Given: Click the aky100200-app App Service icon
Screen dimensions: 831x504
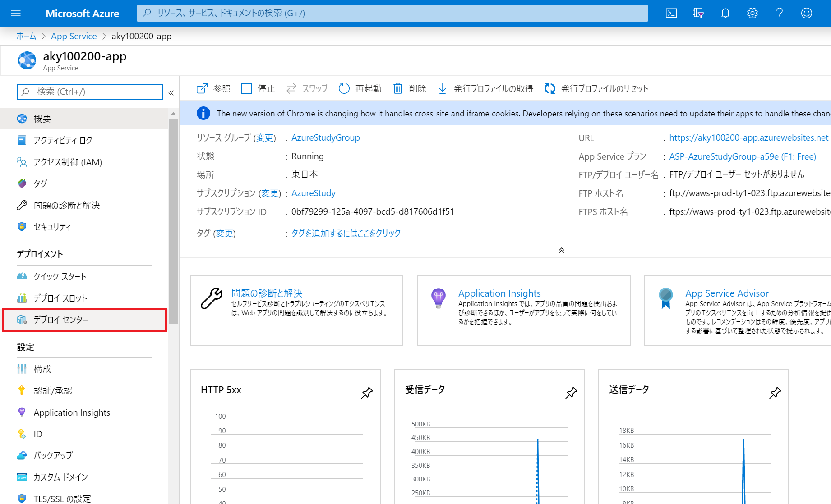Looking at the screenshot, I should pos(27,60).
